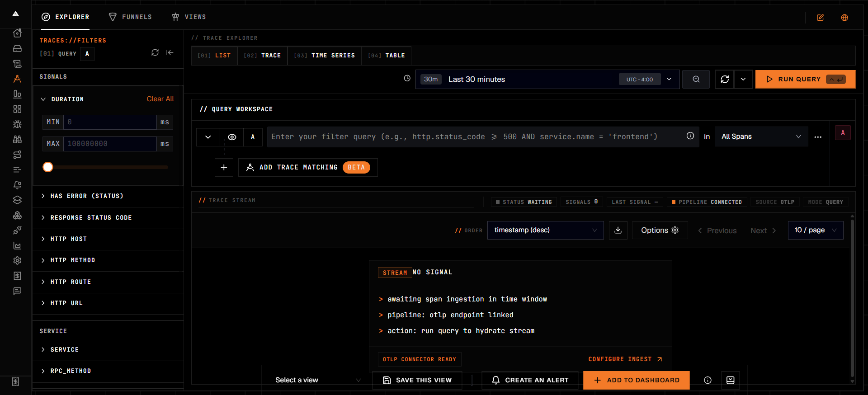868x395 pixels.
Task: Open Home from the birdhouse sidebar icon
Action: pos(17,33)
